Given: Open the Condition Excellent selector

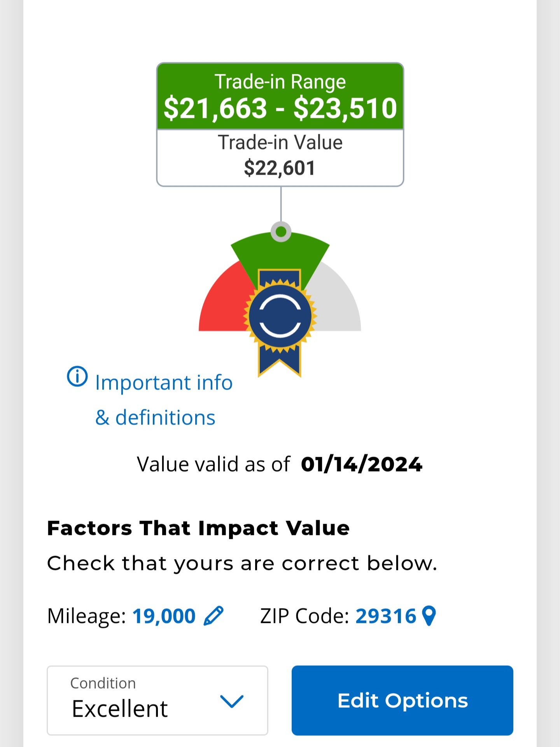Looking at the screenshot, I should 157,700.
